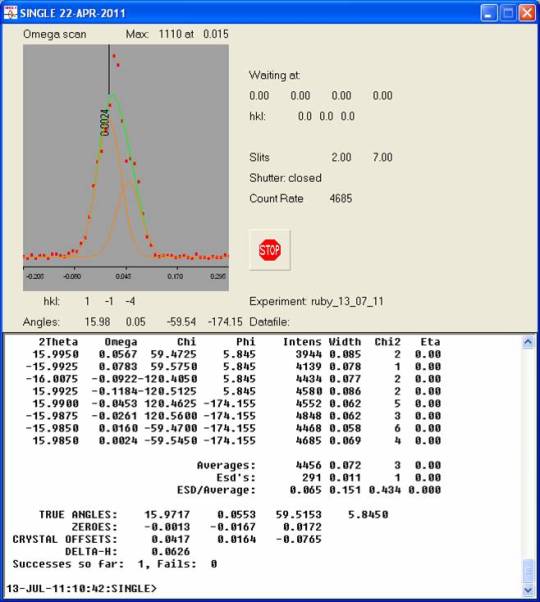
Task: Click the vertical 0.0024 peak marker label
Action: pos(104,122)
